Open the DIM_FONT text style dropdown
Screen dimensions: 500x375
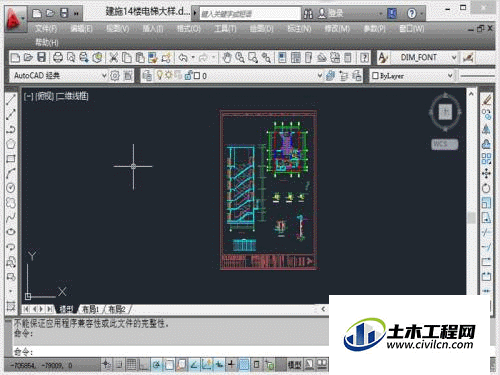tap(454, 58)
